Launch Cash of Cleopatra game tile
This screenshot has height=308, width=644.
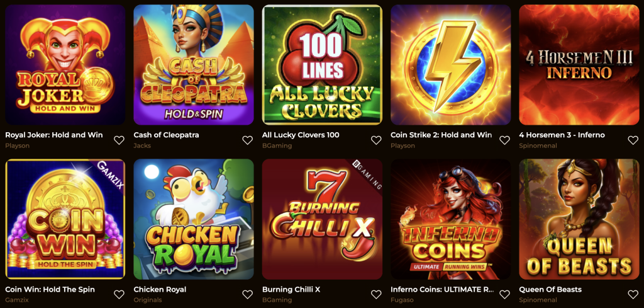pyautogui.click(x=194, y=65)
